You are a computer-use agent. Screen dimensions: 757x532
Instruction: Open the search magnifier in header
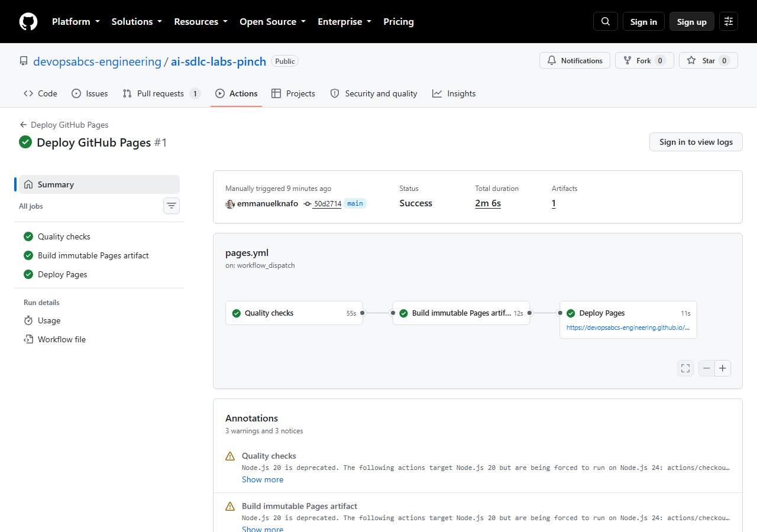click(606, 21)
